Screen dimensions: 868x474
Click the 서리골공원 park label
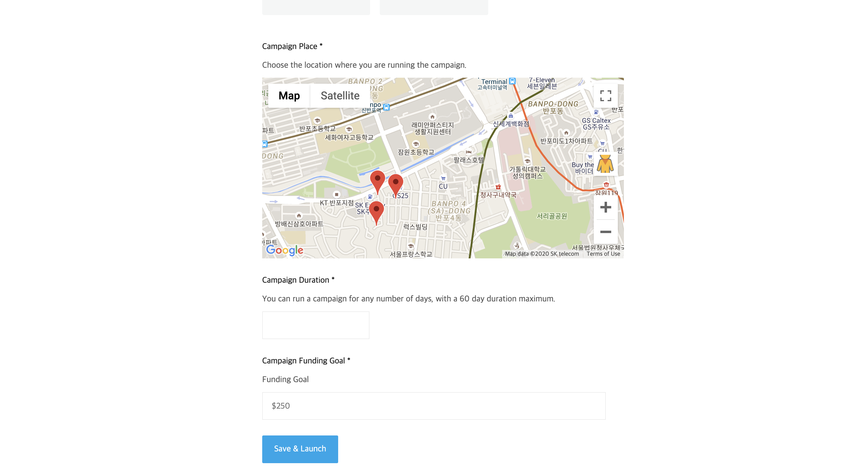coord(552,216)
